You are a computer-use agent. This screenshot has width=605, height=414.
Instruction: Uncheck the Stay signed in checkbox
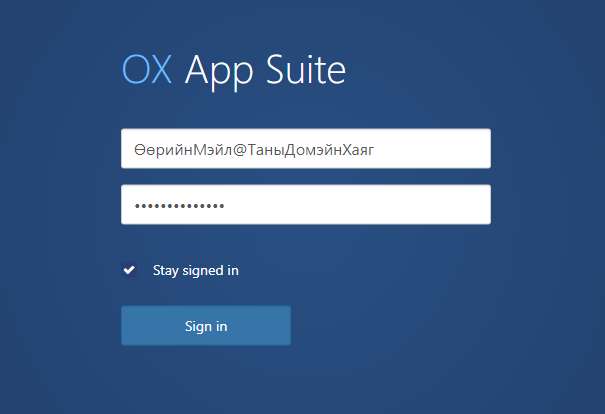[129, 270]
